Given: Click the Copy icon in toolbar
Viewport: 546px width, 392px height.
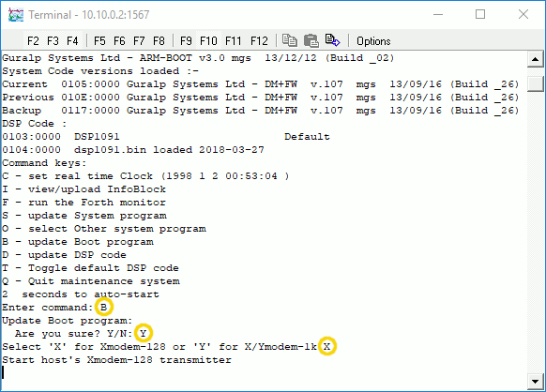Looking at the screenshot, I should pos(289,40).
